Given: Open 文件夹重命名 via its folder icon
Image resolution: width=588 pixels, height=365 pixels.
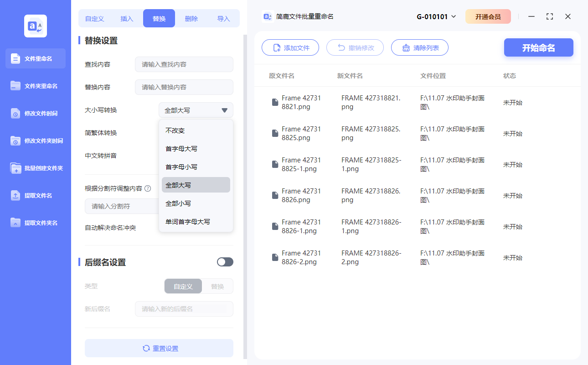Looking at the screenshot, I should 15,86.
